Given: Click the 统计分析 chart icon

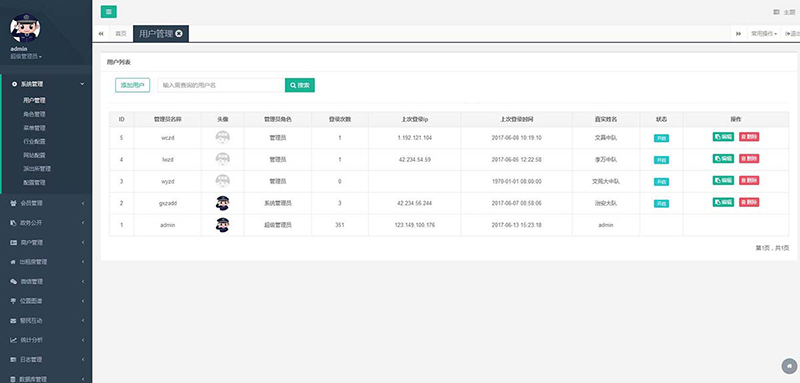Looking at the screenshot, I should 14,340.
